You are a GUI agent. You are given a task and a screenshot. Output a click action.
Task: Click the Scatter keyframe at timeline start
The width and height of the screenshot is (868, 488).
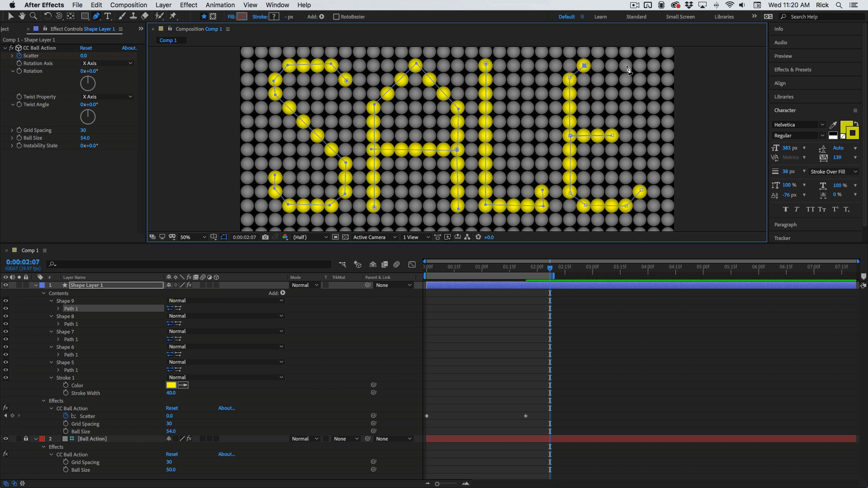click(427, 416)
